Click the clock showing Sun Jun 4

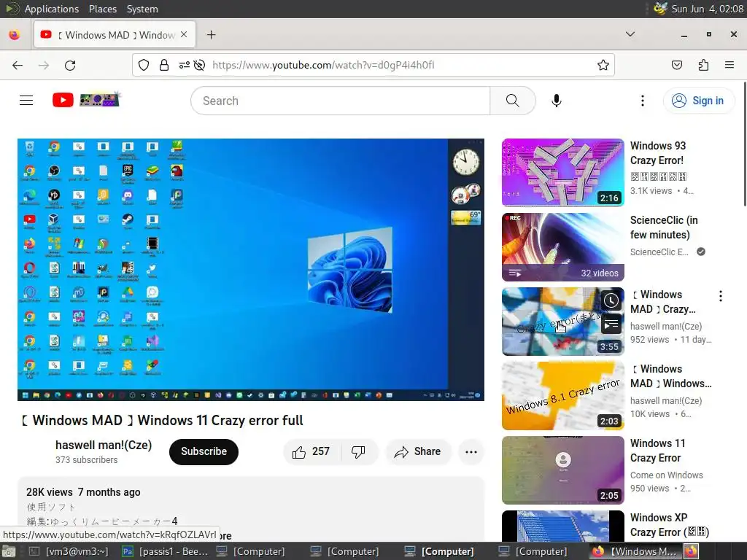pos(707,9)
